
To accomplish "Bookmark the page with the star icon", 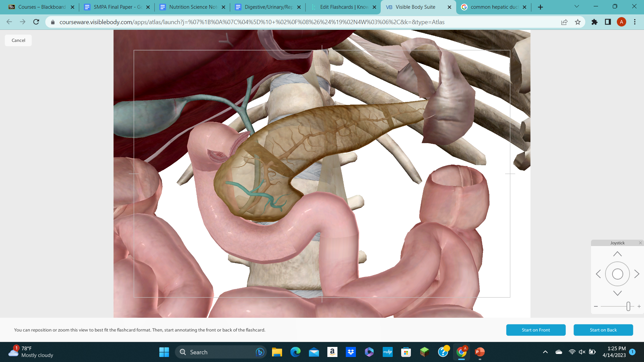I will tap(578, 22).
